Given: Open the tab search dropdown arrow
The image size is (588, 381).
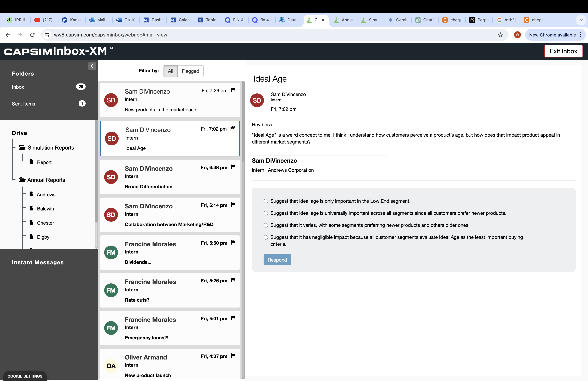Looking at the screenshot, I should [x=581, y=20].
